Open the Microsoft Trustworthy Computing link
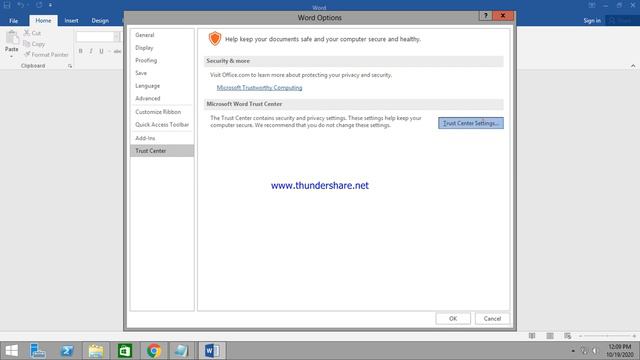Viewport: 640px width, 360px height. [259, 88]
